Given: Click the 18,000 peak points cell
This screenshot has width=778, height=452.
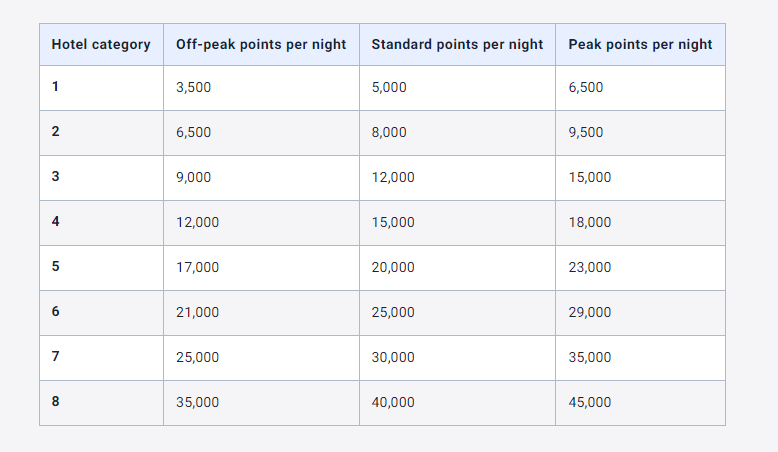Looking at the screenshot, I should pyautogui.click(x=589, y=223).
